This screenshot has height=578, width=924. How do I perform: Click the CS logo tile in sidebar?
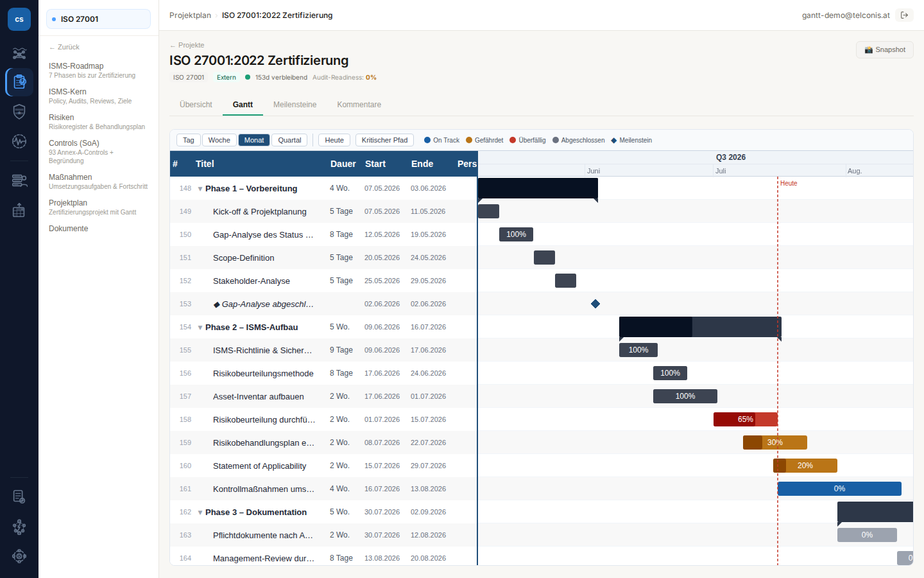point(19,19)
